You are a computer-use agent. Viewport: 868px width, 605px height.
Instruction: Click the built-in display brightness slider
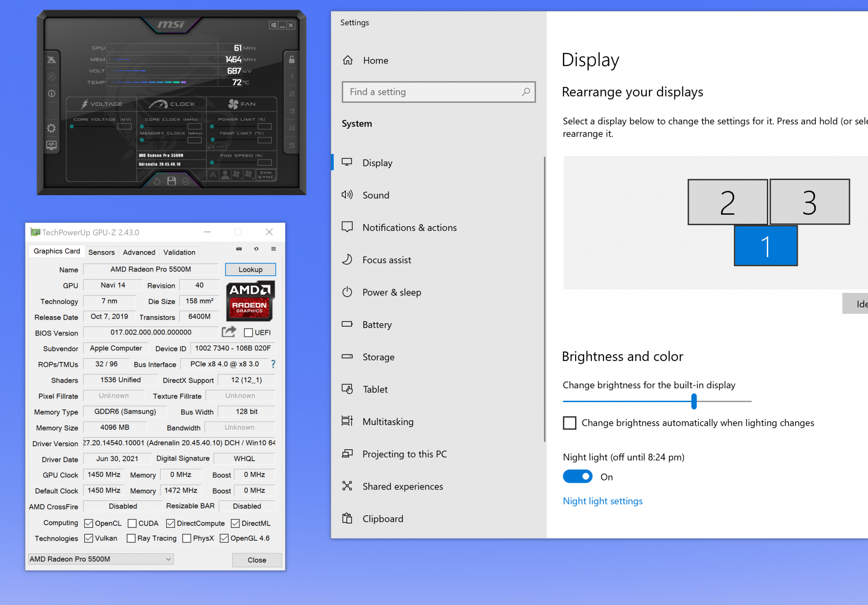694,402
